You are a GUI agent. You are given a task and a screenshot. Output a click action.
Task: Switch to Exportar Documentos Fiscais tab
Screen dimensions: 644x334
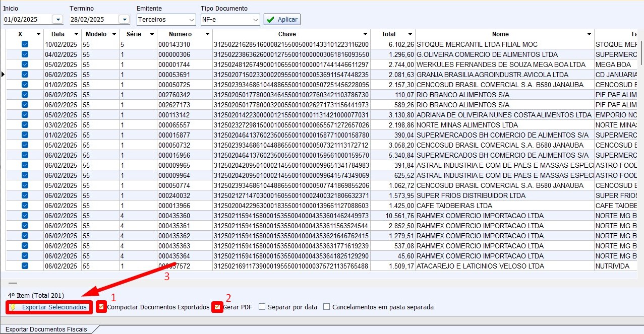tap(46, 329)
